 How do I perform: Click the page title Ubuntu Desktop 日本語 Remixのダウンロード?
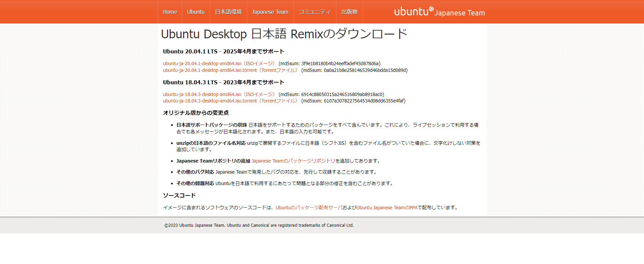pos(284,34)
